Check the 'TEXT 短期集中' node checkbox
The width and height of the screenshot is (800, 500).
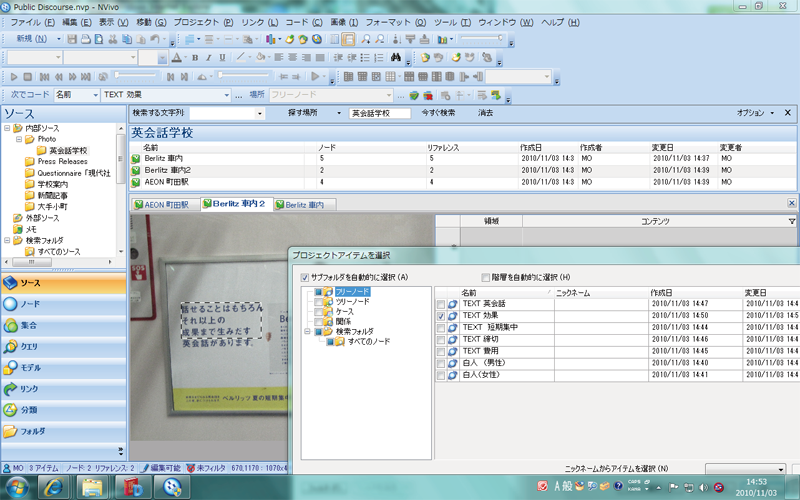(441, 328)
